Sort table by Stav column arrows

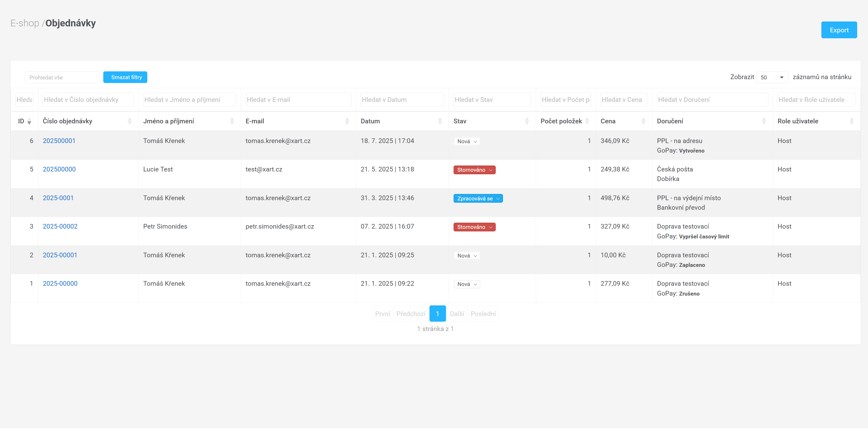527,121
